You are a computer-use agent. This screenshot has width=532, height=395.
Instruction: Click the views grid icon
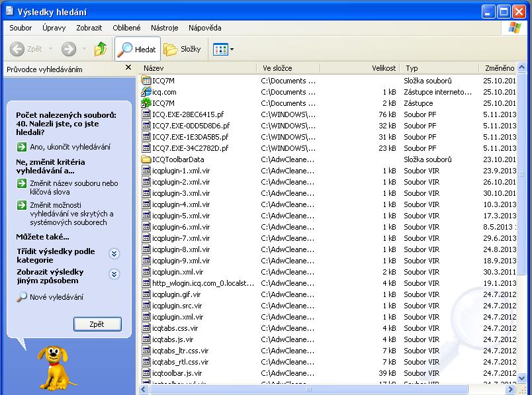coord(220,50)
